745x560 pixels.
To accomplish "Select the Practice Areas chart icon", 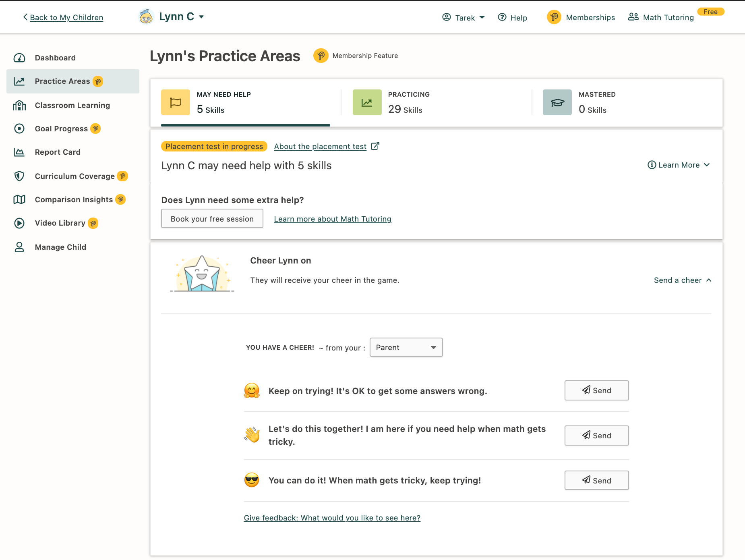I will click(19, 81).
